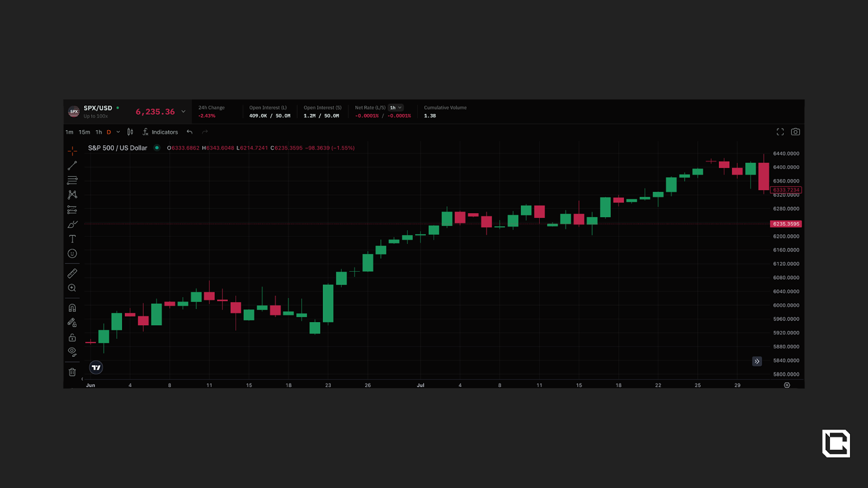The width and height of the screenshot is (868, 488).
Task: Activate the ruler measure tool
Action: pos(72,273)
